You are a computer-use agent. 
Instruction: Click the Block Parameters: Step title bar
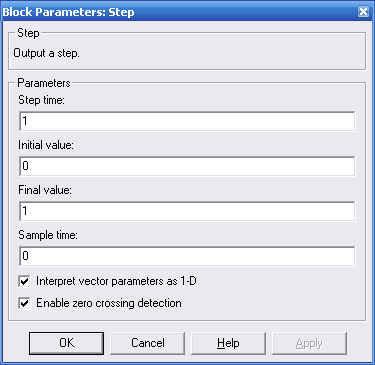[x=180, y=12]
